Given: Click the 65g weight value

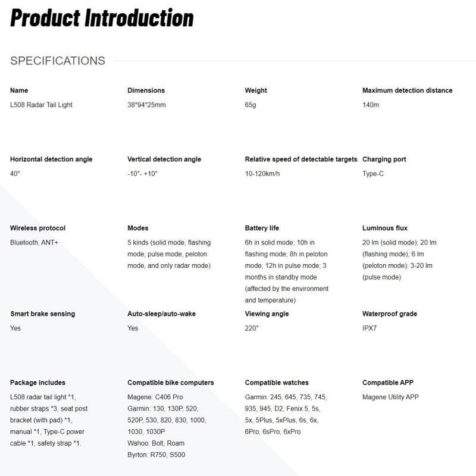Looking at the screenshot, I should 251,105.
